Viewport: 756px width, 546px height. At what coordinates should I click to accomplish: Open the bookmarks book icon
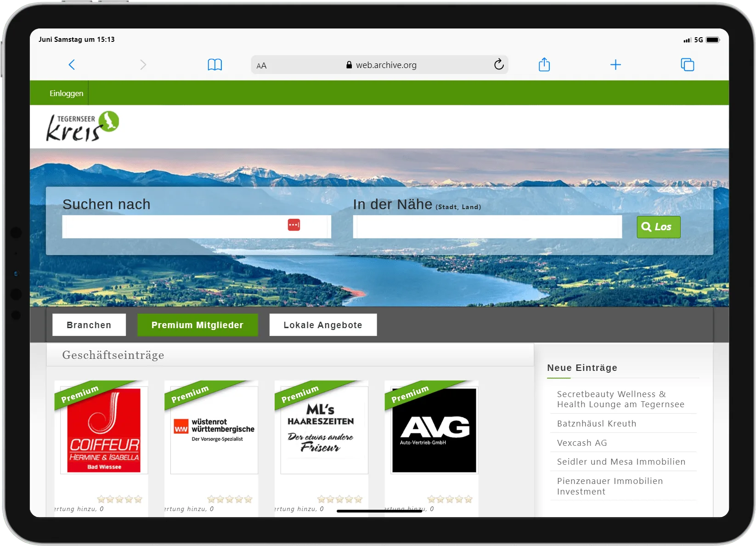point(215,65)
